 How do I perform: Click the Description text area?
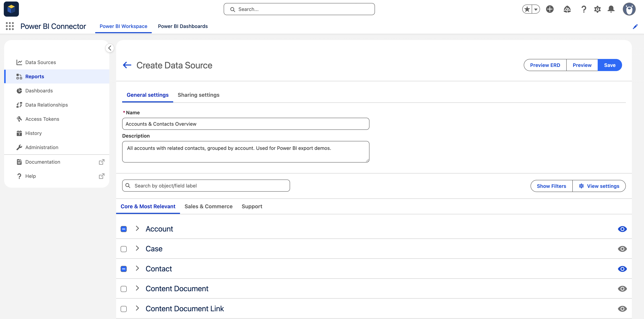pyautogui.click(x=245, y=152)
